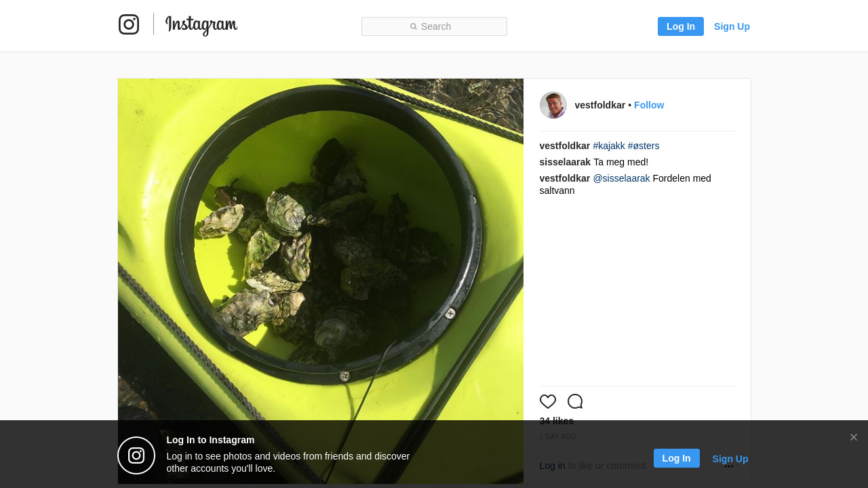Click the Instagram camera logo in the header
Viewport: 868px width, 488px height.
point(129,25)
